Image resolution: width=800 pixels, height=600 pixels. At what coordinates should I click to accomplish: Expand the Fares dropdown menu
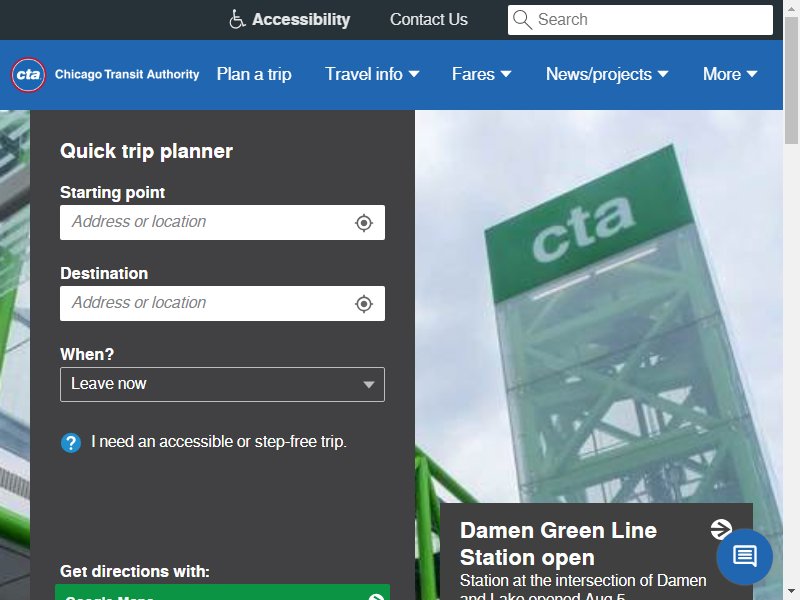pyautogui.click(x=481, y=74)
